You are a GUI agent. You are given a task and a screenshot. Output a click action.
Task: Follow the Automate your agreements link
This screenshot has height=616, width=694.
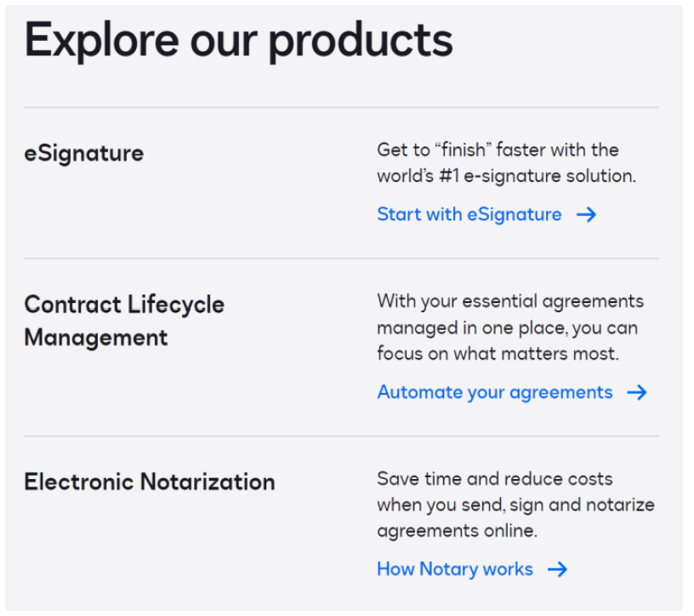pos(494,392)
